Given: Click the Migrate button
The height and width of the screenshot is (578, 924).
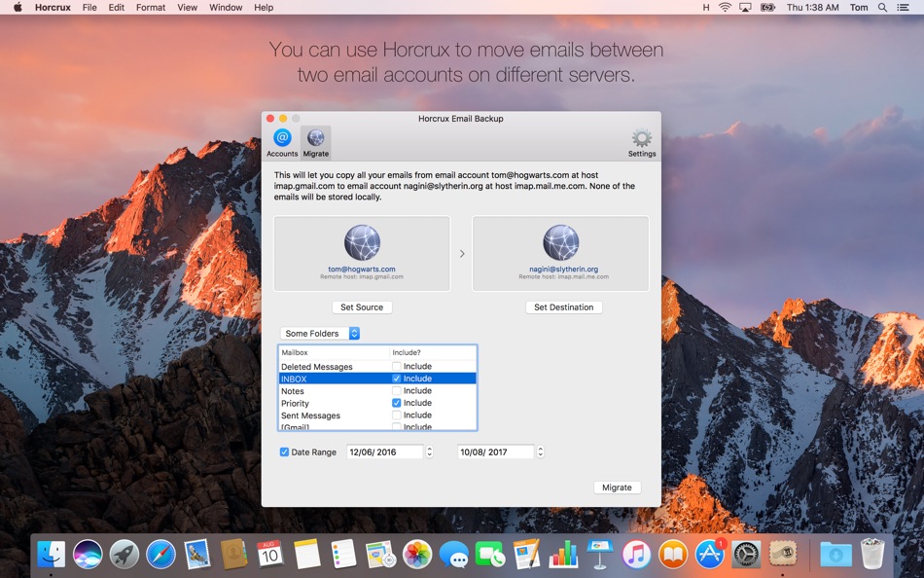Looking at the screenshot, I should (617, 488).
